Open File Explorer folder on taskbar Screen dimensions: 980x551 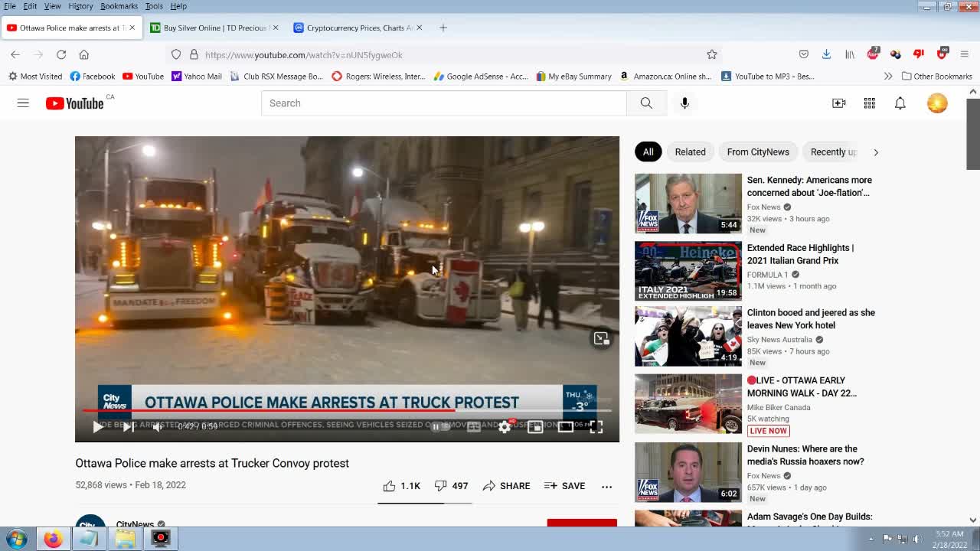click(125, 539)
